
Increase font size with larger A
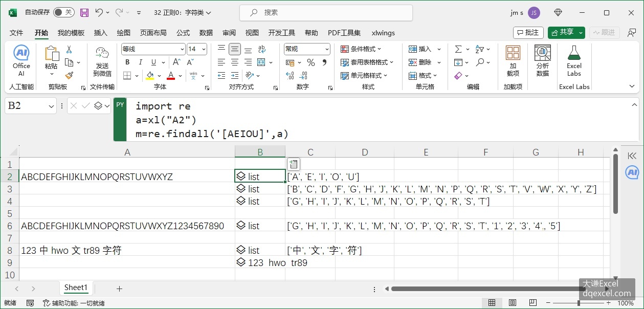click(176, 62)
